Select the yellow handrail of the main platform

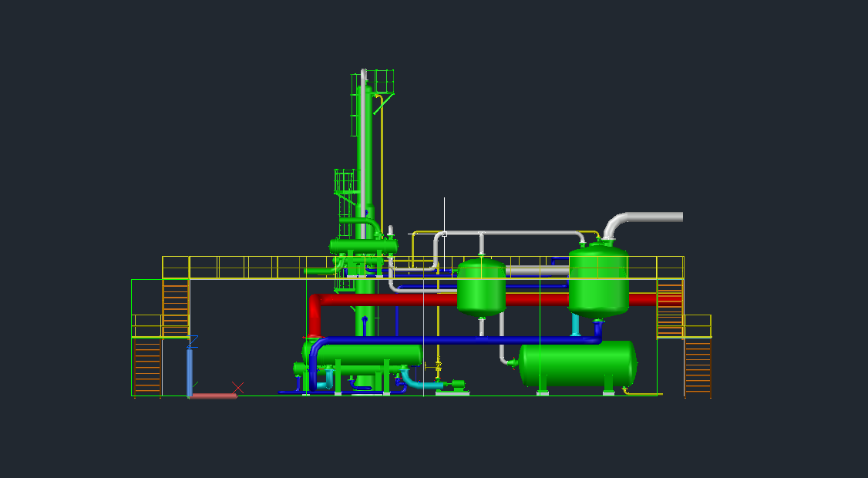[423, 268]
